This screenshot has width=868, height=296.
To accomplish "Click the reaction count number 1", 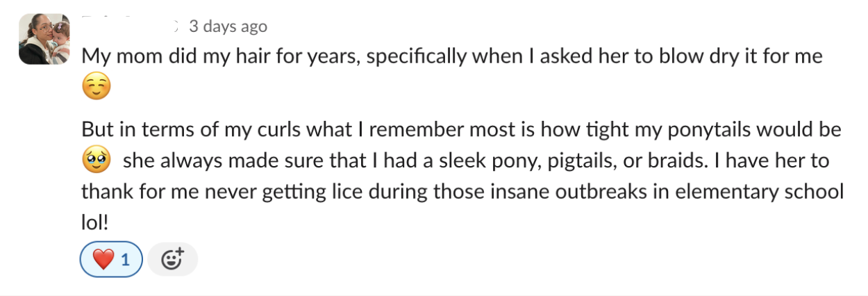I will coord(126,261).
